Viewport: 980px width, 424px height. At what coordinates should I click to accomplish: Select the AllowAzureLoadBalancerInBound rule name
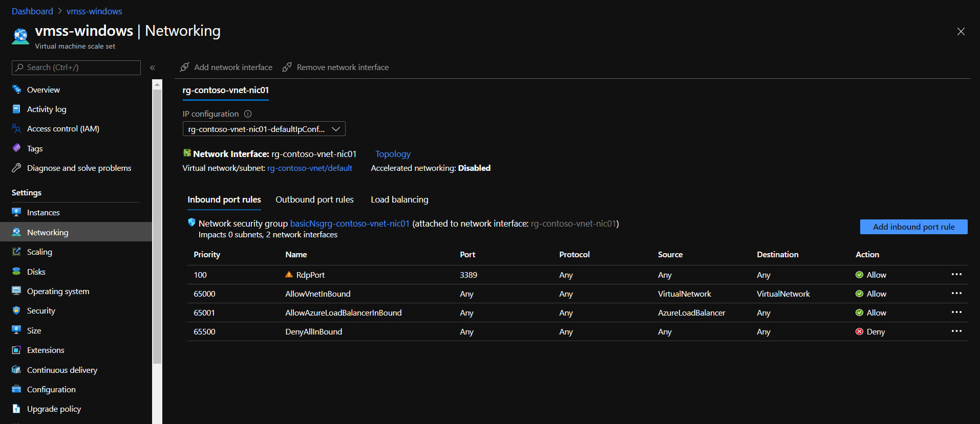344,313
